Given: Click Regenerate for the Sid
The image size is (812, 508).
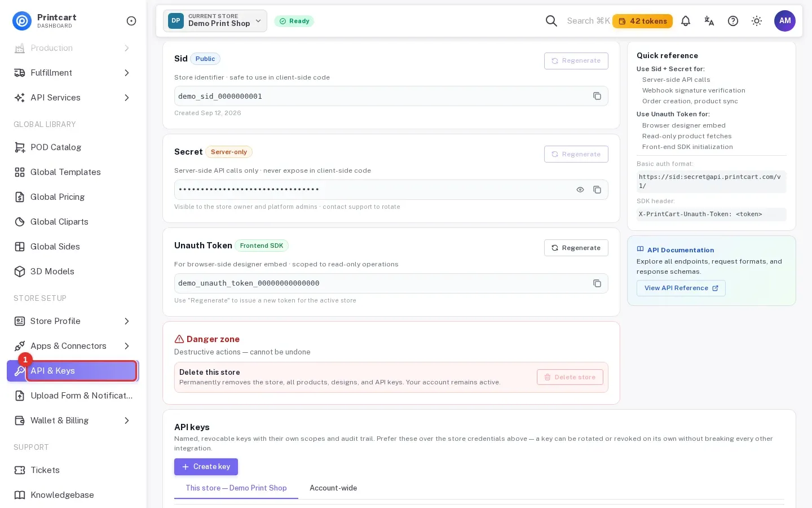Looking at the screenshot, I should [576, 60].
